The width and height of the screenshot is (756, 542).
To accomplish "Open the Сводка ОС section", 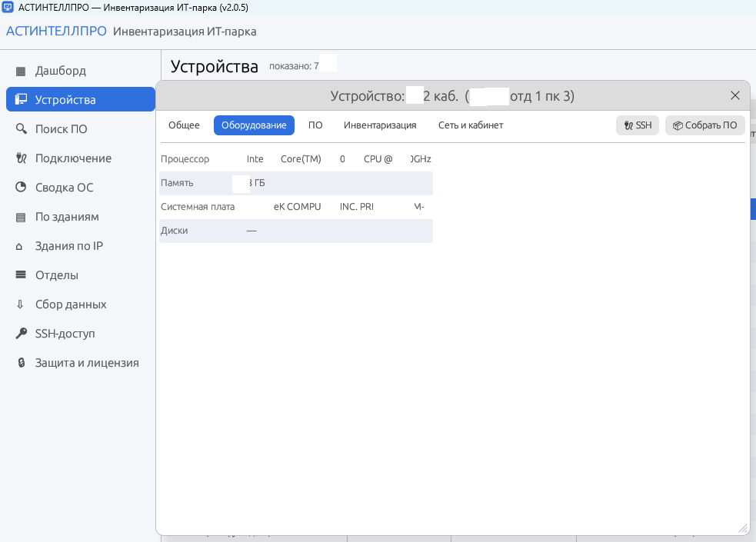I will [x=81, y=187].
